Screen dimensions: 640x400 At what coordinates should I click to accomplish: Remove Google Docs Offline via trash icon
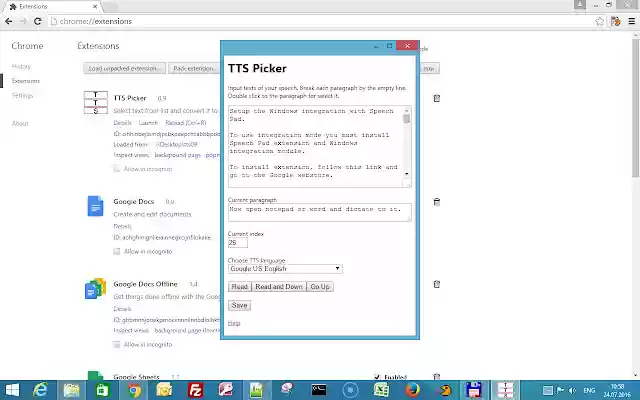pos(436,284)
